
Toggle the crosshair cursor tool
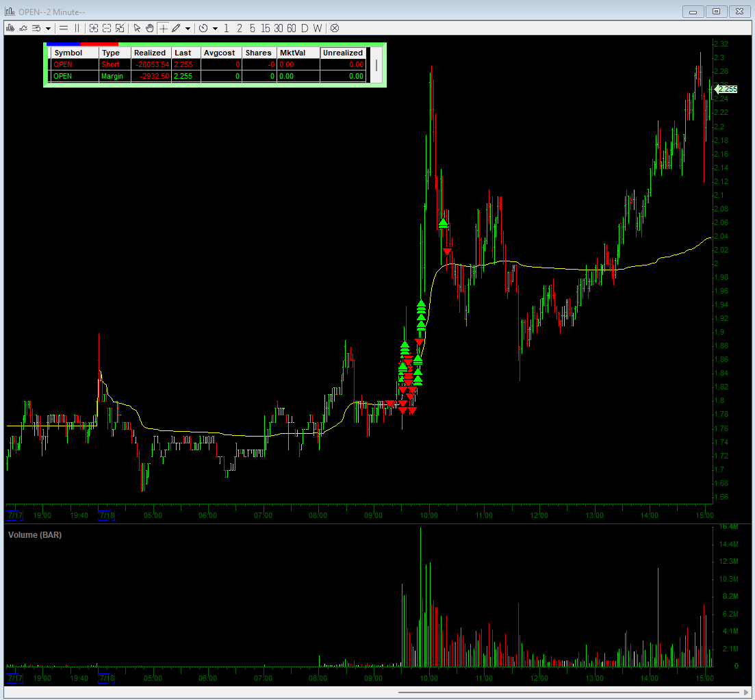click(163, 29)
